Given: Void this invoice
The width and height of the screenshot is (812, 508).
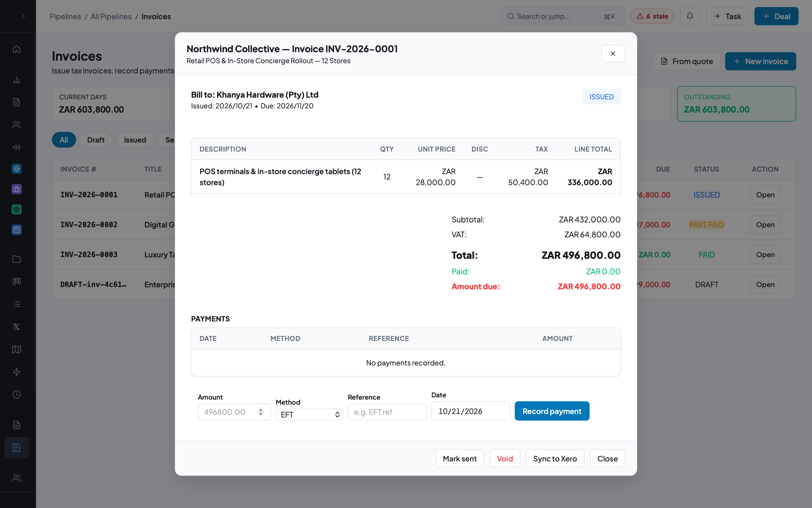Looking at the screenshot, I should (505, 459).
